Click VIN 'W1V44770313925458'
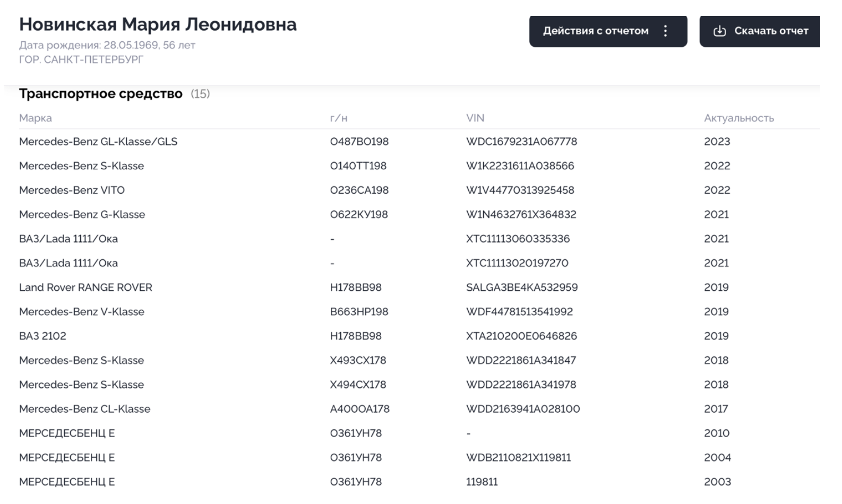842x504 pixels. [x=520, y=190]
